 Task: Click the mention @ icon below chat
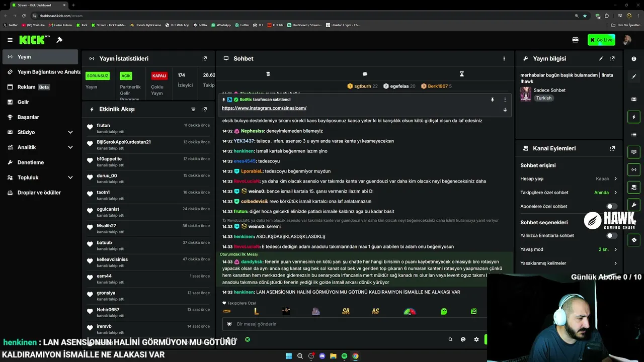click(x=463, y=339)
